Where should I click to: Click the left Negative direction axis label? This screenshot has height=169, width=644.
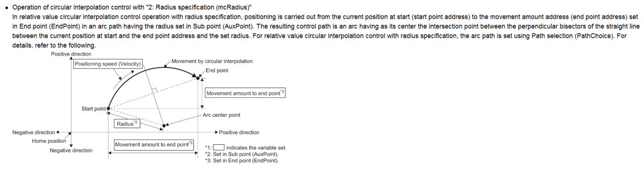pyautogui.click(x=32, y=132)
